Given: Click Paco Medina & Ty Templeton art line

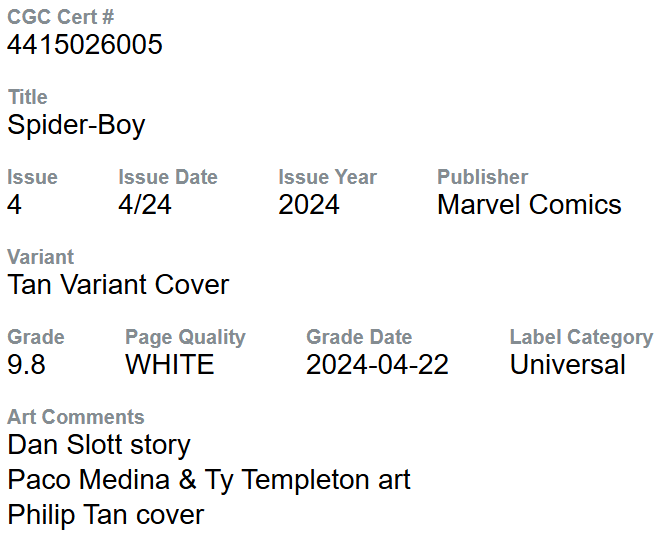Looking at the screenshot, I should tap(209, 480).
